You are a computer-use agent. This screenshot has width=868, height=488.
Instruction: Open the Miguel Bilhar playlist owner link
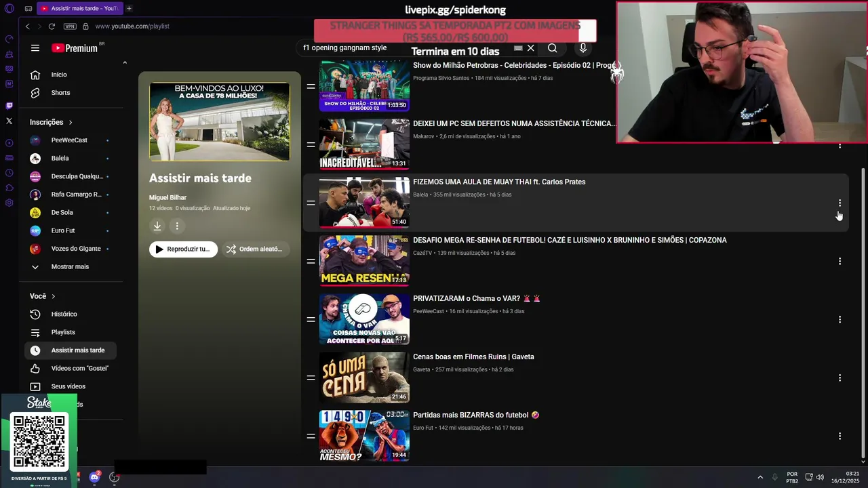coord(167,197)
